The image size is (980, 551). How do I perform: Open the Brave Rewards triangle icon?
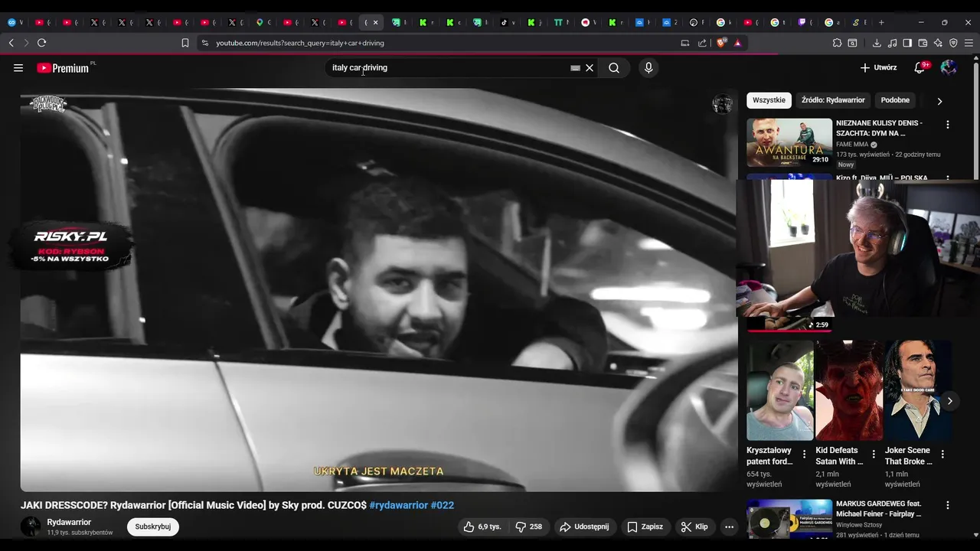[x=737, y=43]
